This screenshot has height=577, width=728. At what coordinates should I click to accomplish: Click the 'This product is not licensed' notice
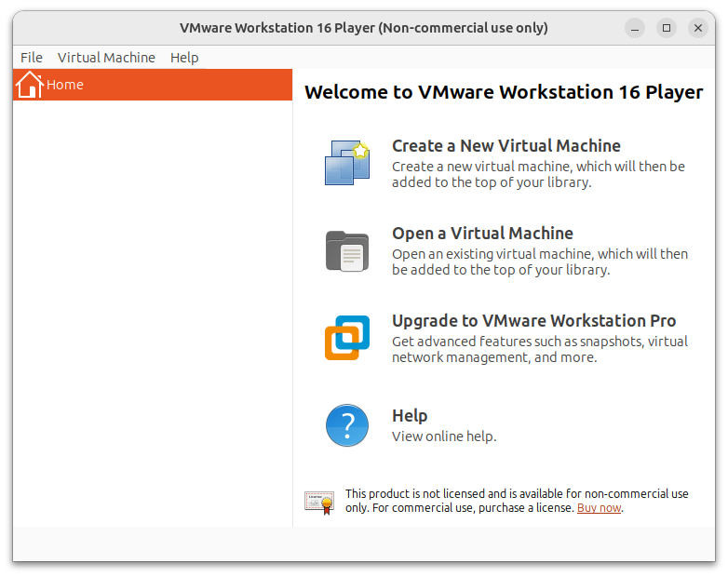point(517,501)
